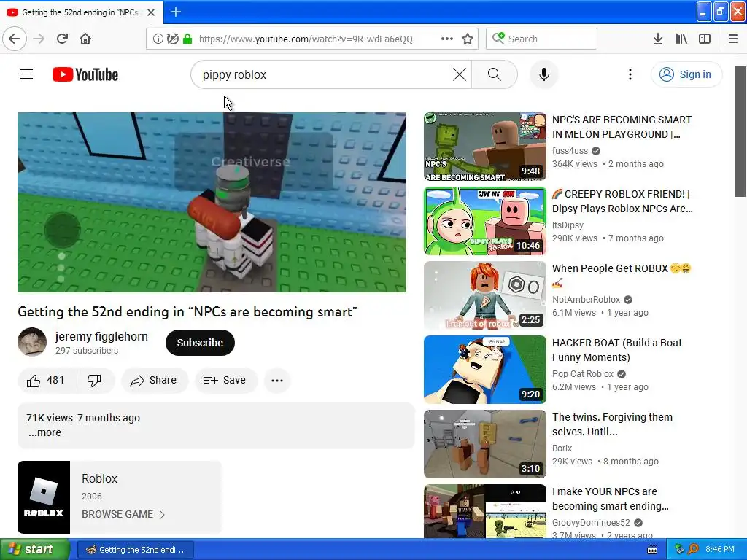Open the Windows start menu
The image size is (747, 560).
click(34, 549)
